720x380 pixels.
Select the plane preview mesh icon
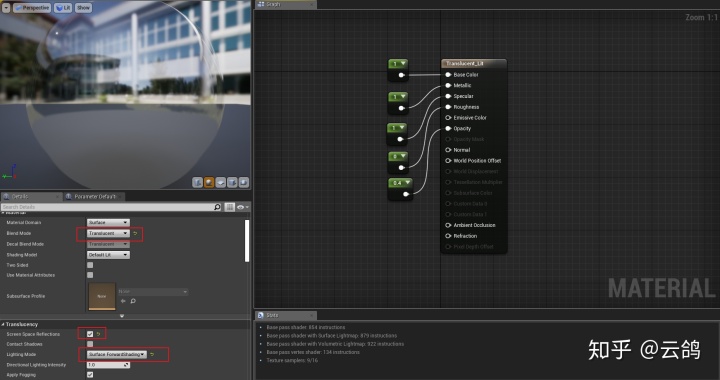point(221,183)
